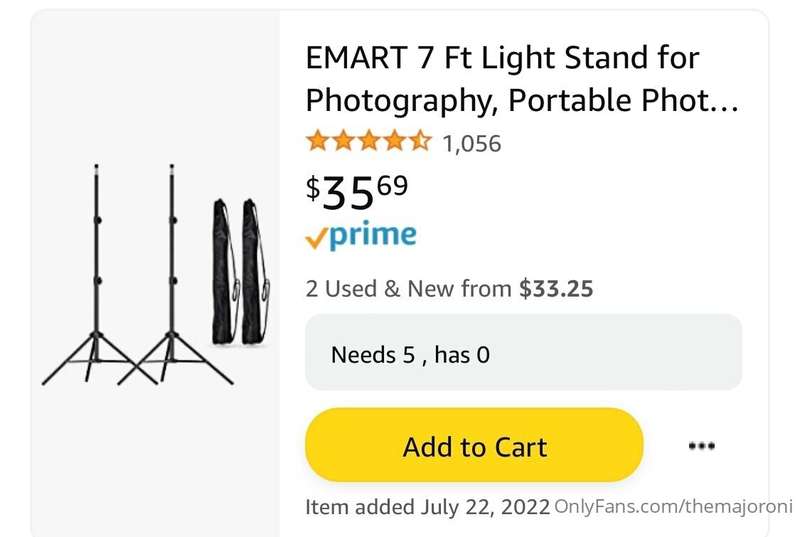
Task: Click the Item added July 22, 2022 text
Action: (x=427, y=507)
